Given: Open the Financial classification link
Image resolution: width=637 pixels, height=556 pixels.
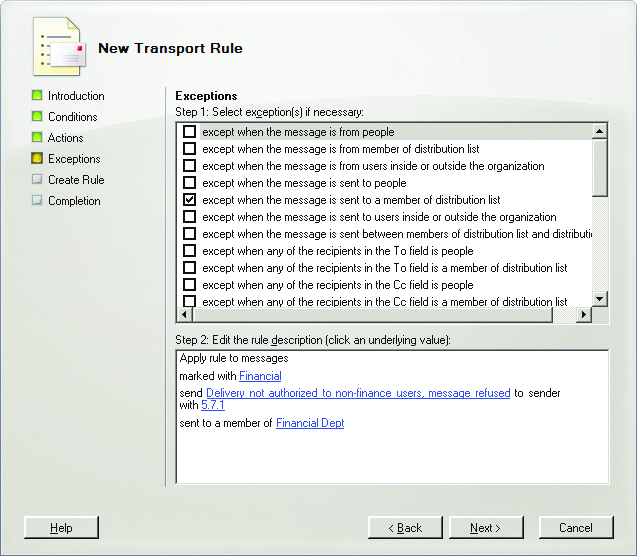Looking at the screenshot, I should [x=260, y=376].
